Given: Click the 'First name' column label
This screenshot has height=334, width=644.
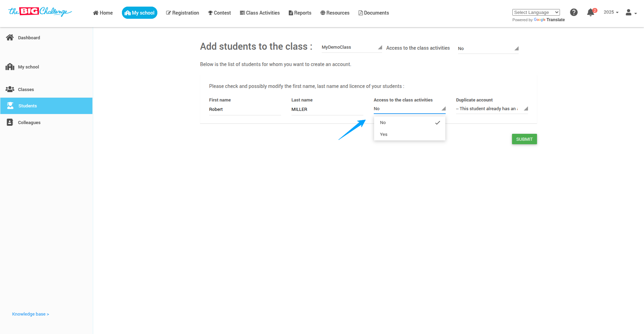Looking at the screenshot, I should tap(220, 100).
